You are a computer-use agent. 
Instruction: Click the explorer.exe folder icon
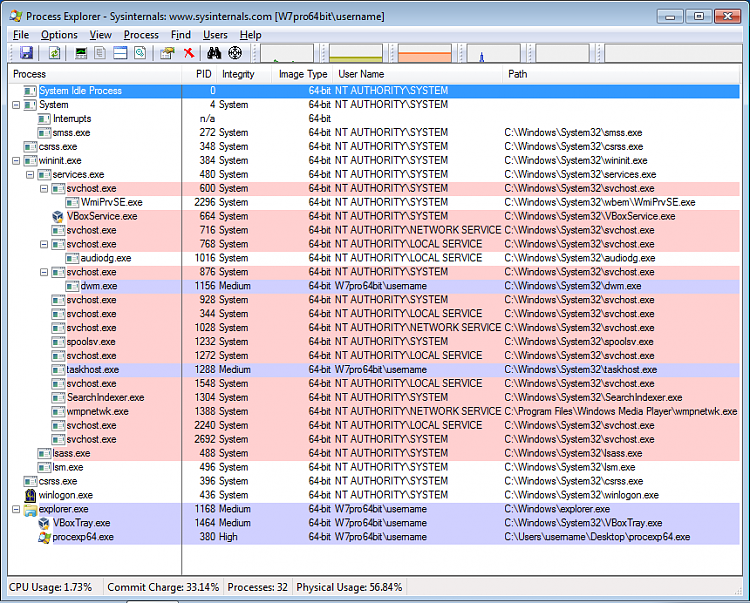click(x=30, y=510)
